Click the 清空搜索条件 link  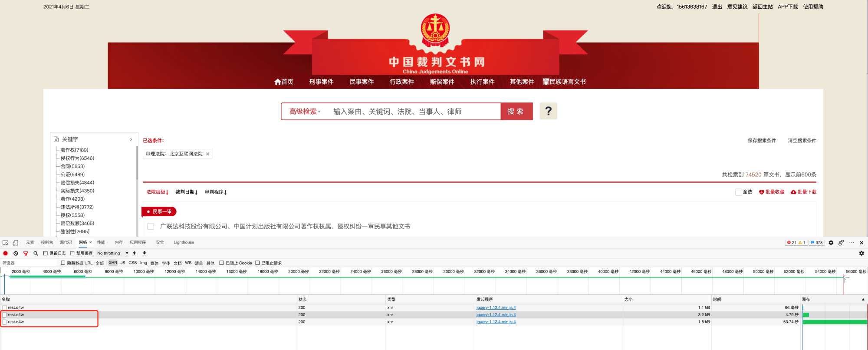pos(802,141)
